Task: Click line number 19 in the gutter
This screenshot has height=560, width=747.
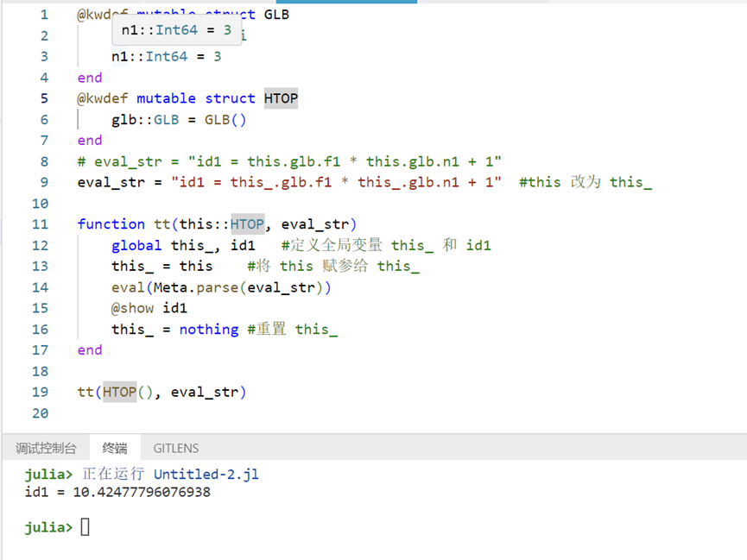Action: click(x=41, y=392)
